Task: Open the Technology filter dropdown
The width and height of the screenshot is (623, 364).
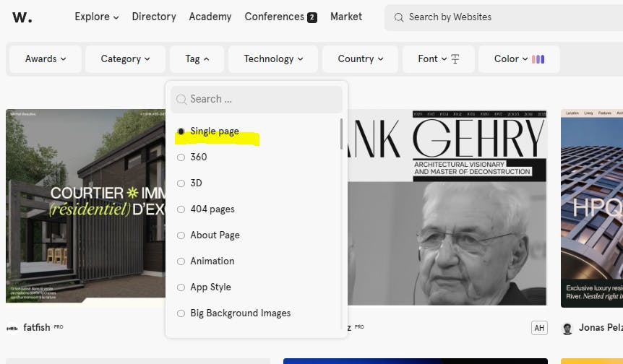Action: click(273, 58)
